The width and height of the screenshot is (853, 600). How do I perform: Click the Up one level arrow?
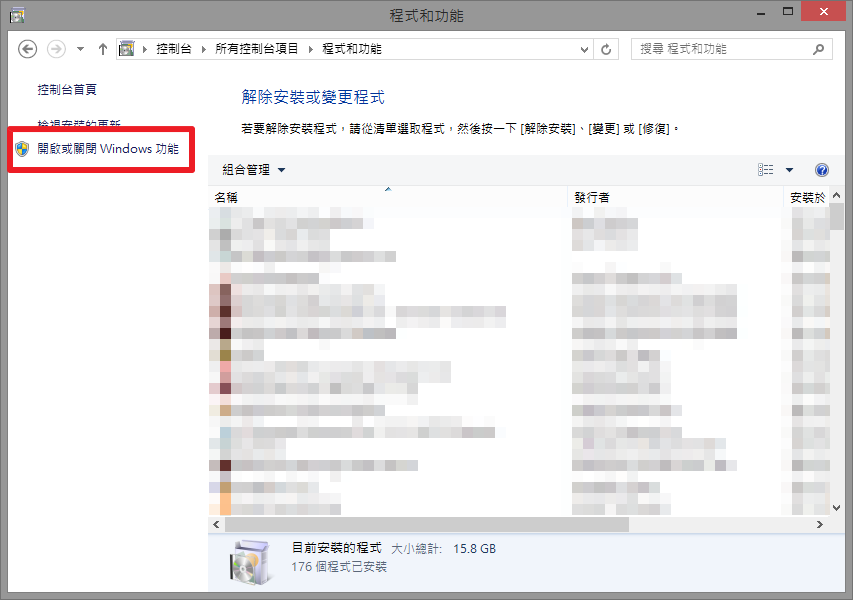(102, 49)
